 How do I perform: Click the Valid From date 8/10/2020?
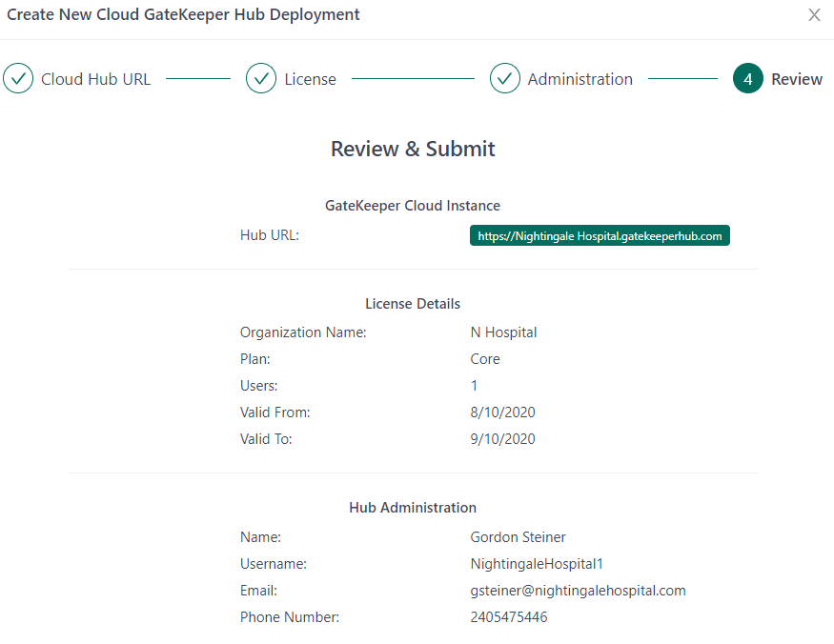tap(502, 413)
